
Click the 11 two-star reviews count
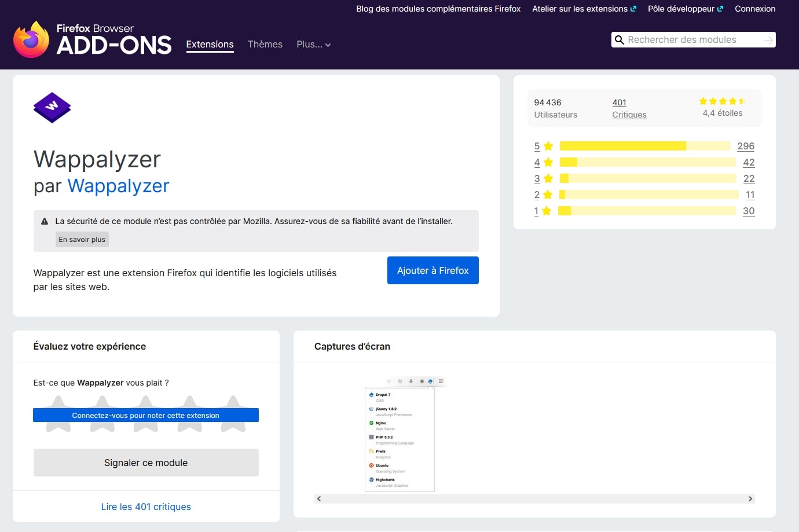750,195
